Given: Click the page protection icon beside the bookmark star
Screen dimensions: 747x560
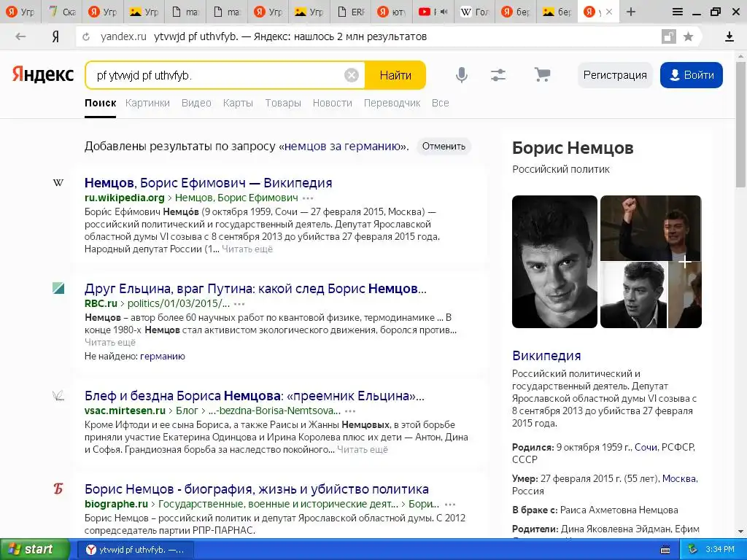Looking at the screenshot, I should [x=669, y=36].
